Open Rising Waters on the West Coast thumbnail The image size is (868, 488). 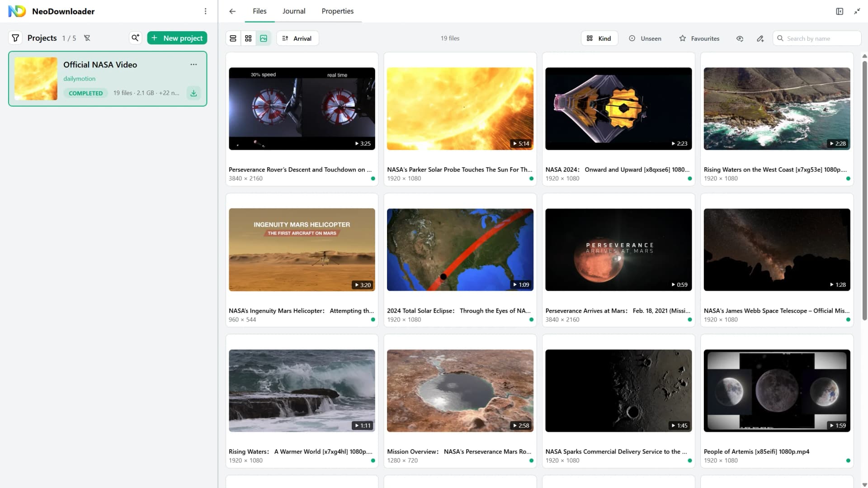coord(777,109)
